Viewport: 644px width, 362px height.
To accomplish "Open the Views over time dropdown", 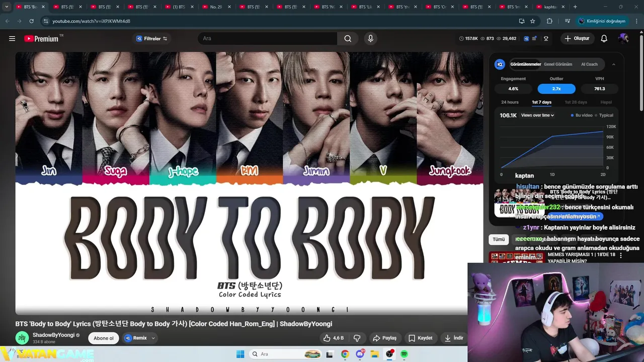I will (537, 115).
